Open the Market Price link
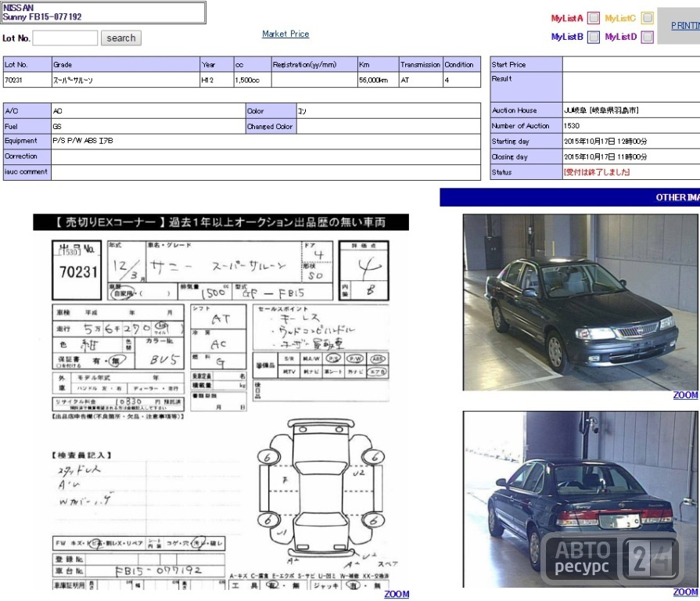The height and width of the screenshot is (601, 700). coord(285,34)
